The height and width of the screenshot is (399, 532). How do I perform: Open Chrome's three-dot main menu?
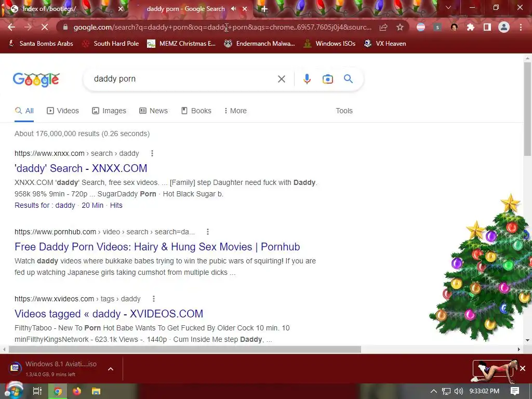521,27
